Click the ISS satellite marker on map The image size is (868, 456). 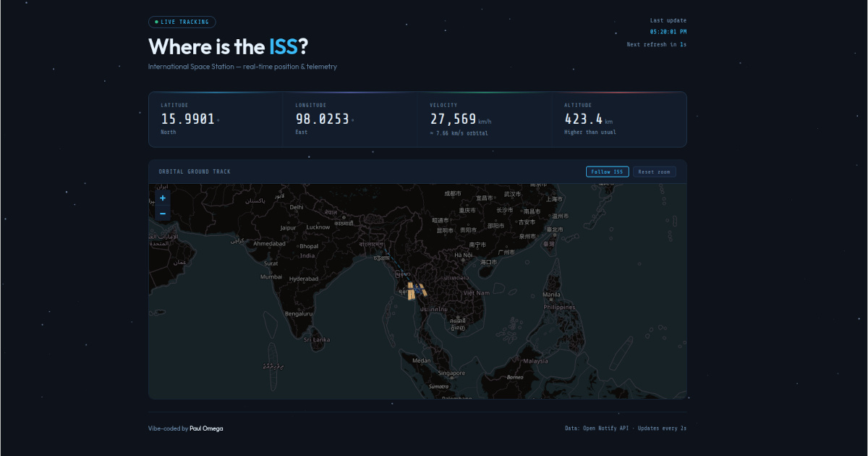417,290
